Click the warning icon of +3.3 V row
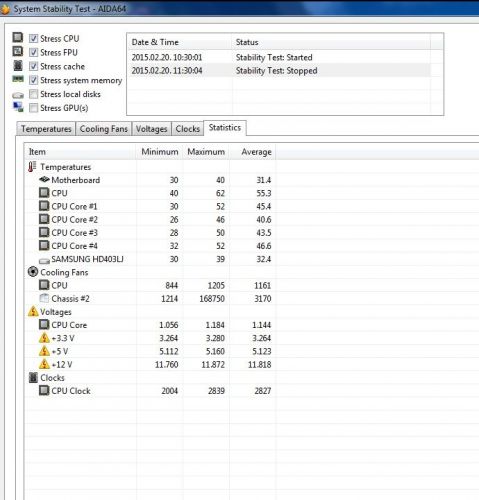Image resolution: width=479 pixels, height=500 pixels. (44, 338)
